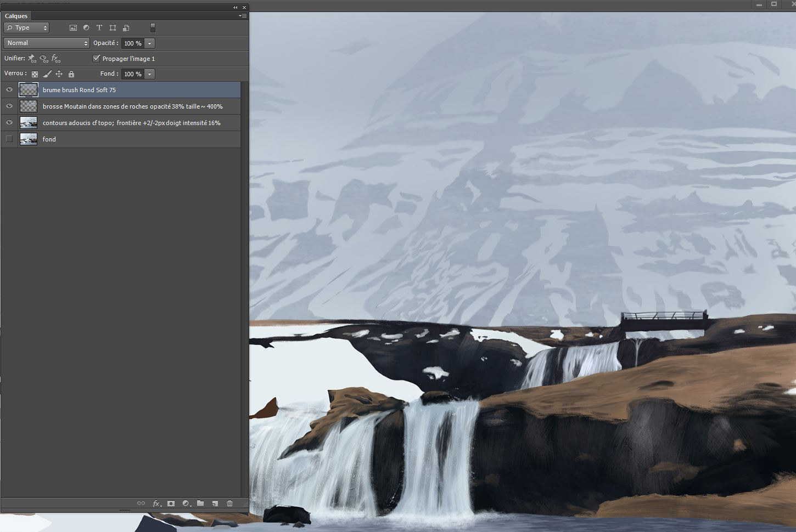
Task: Select the Calques panel tab
Action: coord(16,16)
